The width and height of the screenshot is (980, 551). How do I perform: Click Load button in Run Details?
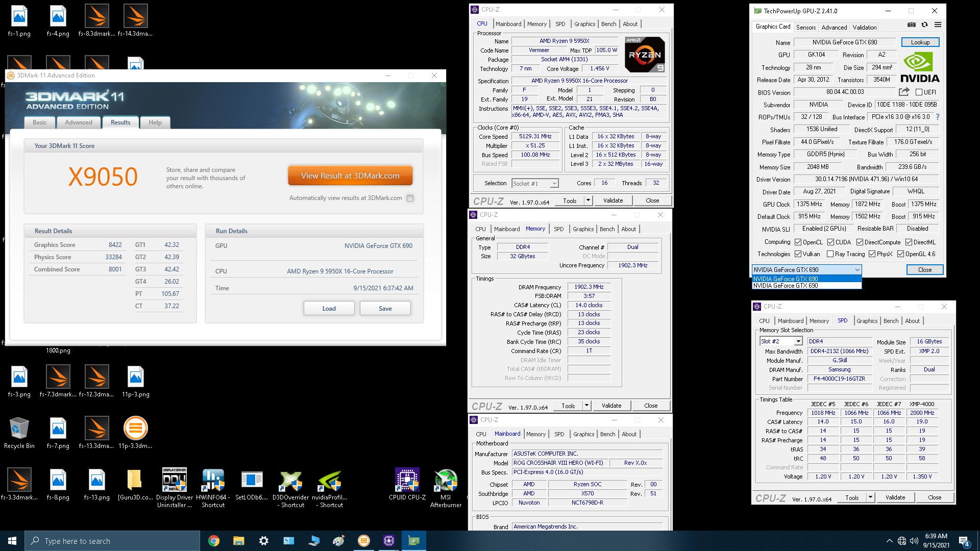329,308
